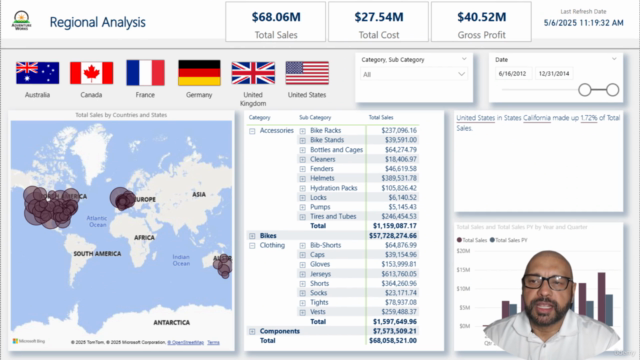Click the left date slider handle
Viewport: 640px width, 360px height.
[x=584, y=90]
